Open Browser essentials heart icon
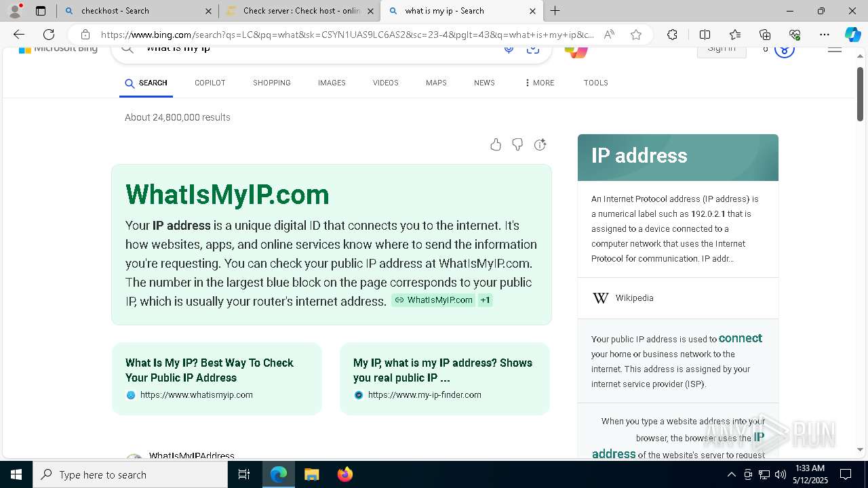 point(795,35)
